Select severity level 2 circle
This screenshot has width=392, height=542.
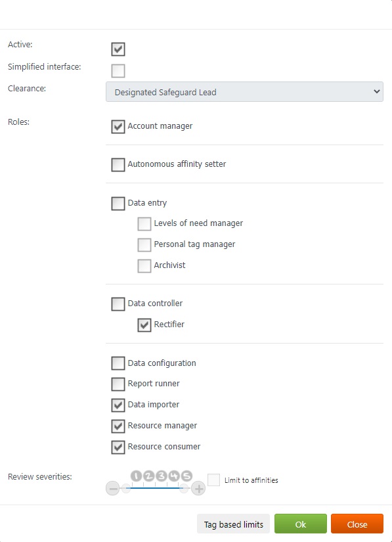coord(149,476)
